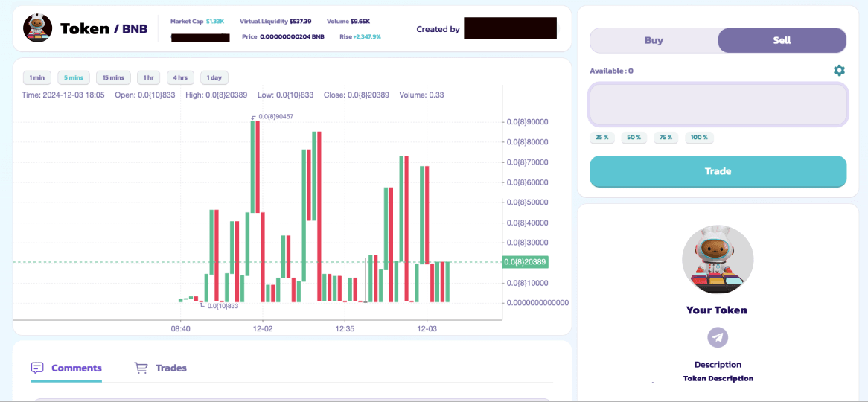This screenshot has height=402, width=868.
Task: Click the large astronaut token image
Action: (x=718, y=261)
